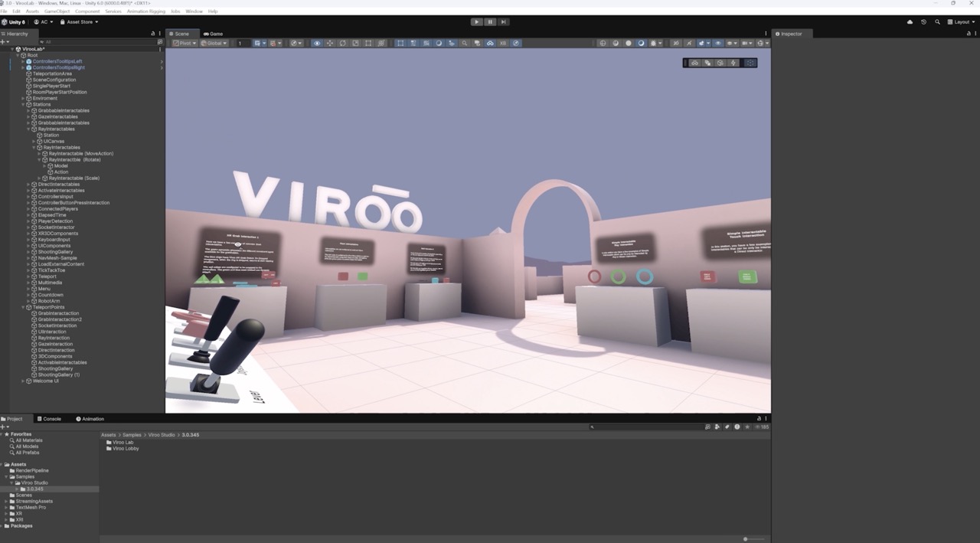Click the Project hidden packages count icon
Screen dimensions: 980x543
tap(760, 427)
